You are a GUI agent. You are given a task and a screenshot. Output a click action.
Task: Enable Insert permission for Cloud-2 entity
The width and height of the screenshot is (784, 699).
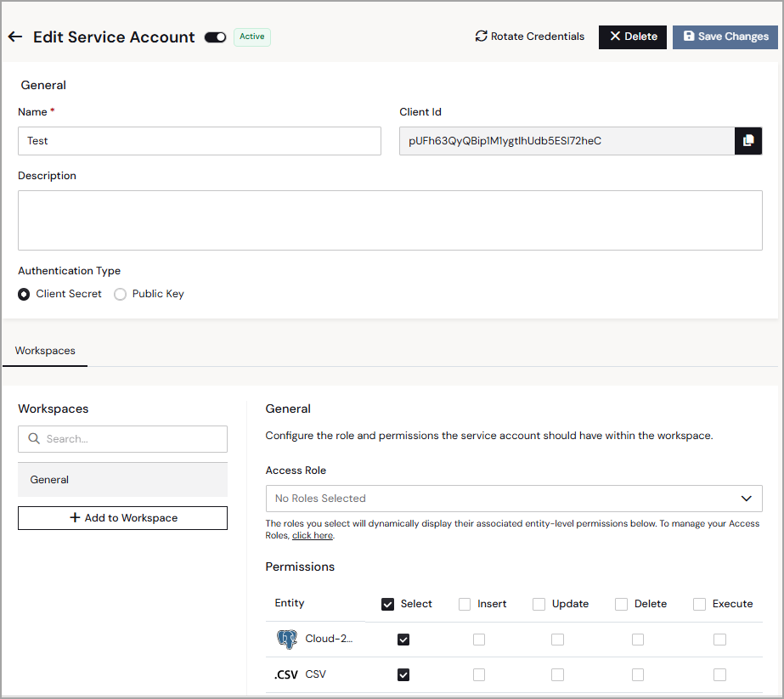click(x=479, y=640)
